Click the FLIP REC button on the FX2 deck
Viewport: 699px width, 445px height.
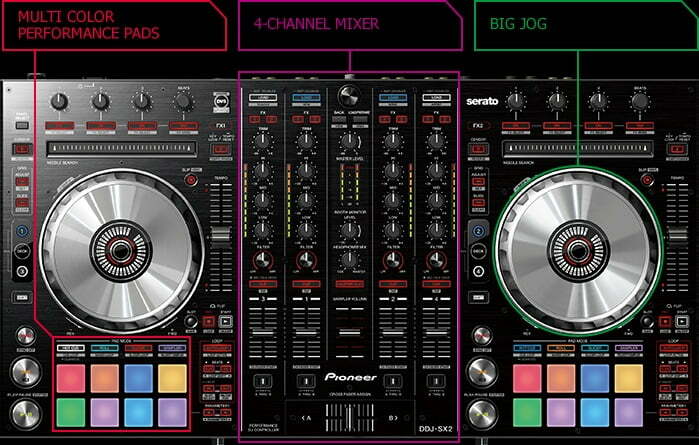pos(665,321)
